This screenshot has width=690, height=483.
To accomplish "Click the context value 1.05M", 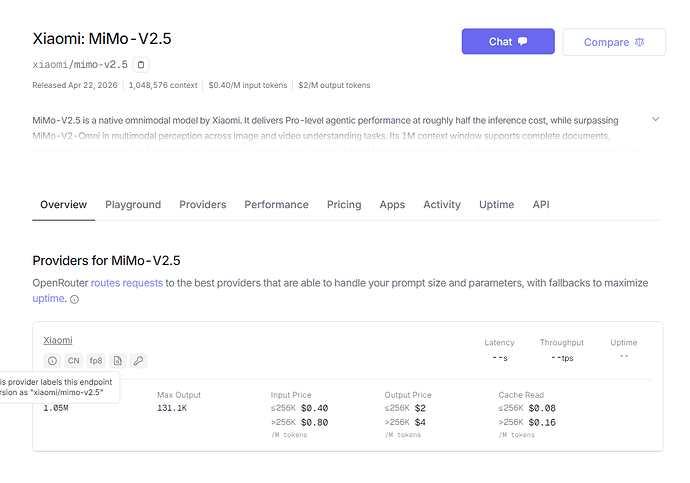I will pos(56,408).
